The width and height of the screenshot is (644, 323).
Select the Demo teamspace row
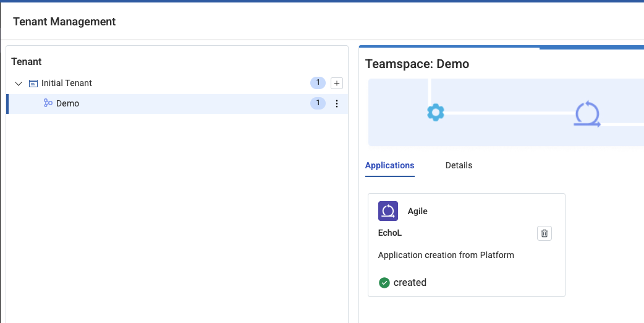pyautogui.click(x=177, y=103)
